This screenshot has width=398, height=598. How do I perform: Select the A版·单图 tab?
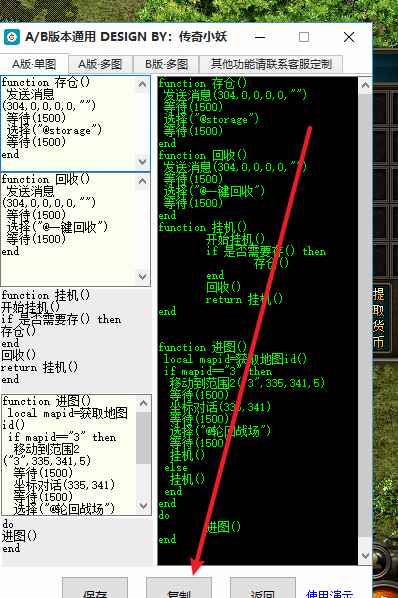pyautogui.click(x=34, y=64)
